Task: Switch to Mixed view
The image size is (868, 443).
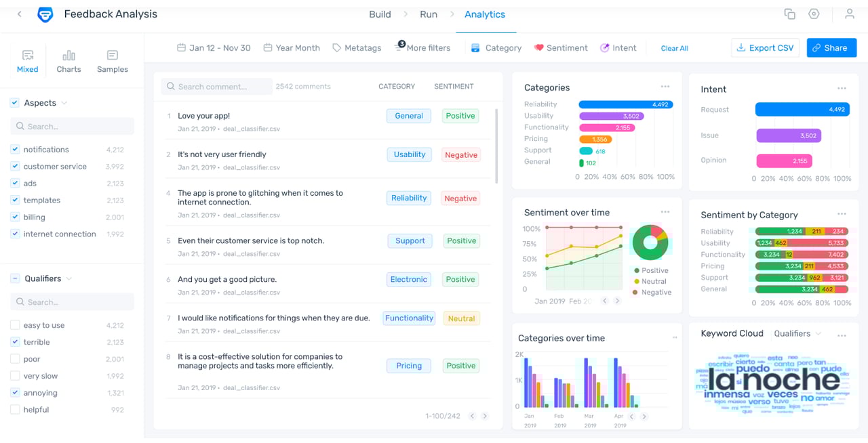Action: point(28,61)
